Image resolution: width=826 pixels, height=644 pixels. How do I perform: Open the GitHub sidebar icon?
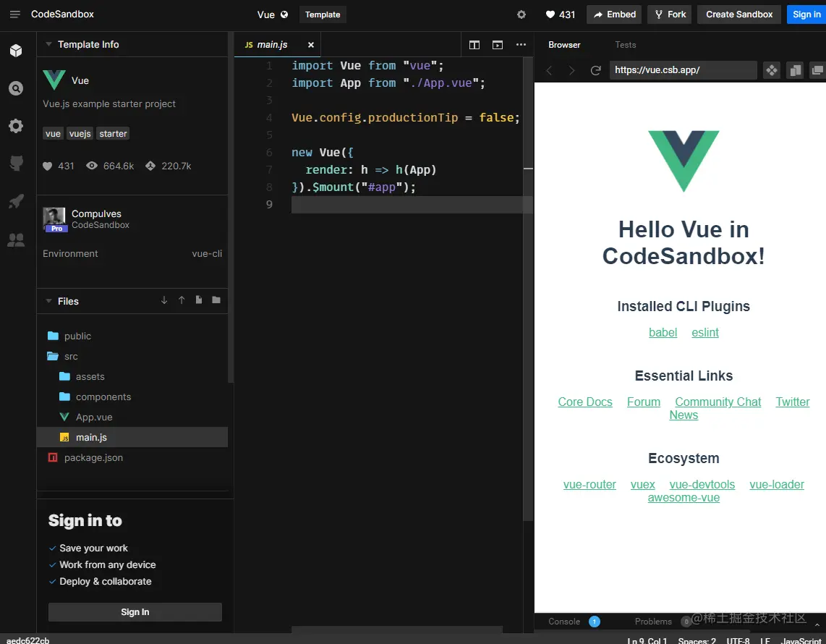click(16, 164)
